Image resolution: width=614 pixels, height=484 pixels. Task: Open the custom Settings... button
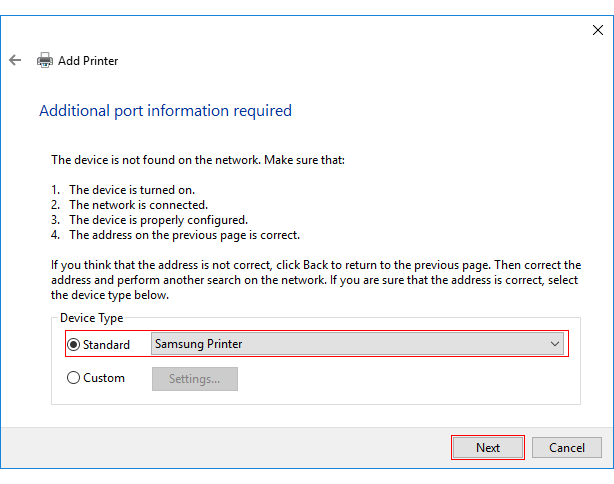point(194,379)
